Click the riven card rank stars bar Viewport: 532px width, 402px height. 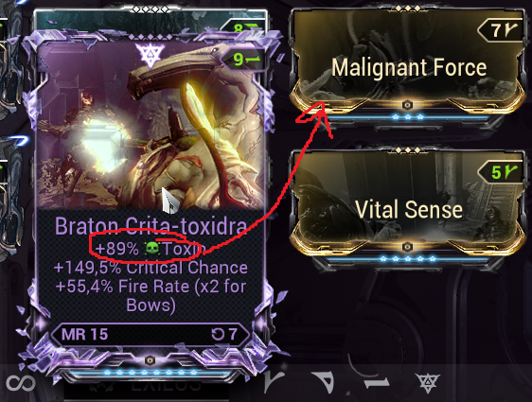point(151,372)
